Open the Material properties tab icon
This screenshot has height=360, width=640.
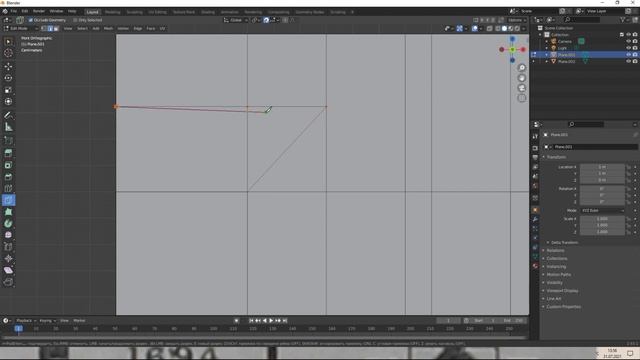pyautogui.click(x=535, y=266)
